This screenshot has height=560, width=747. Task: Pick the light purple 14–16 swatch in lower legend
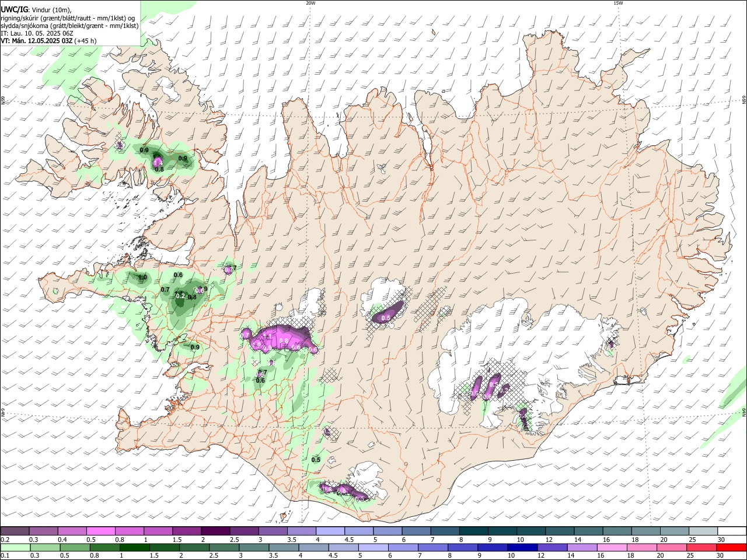click(x=581, y=547)
